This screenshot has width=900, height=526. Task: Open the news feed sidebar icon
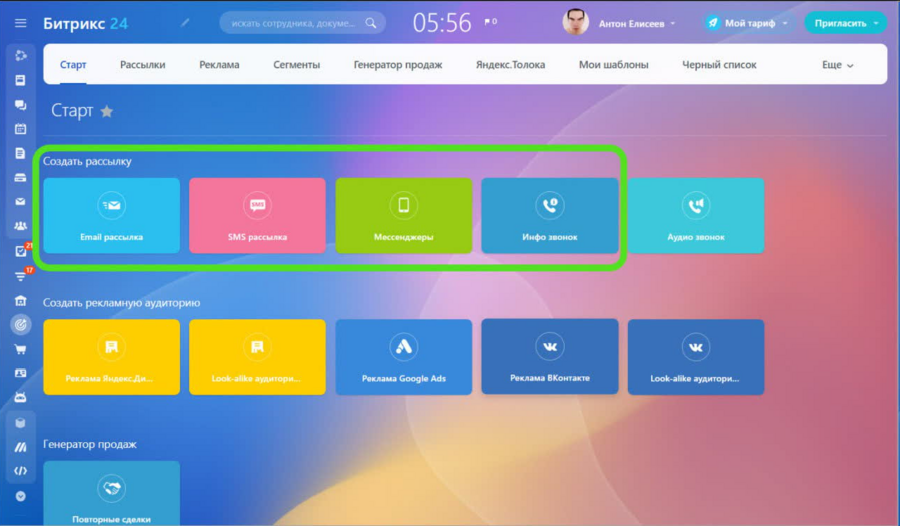pyautogui.click(x=21, y=80)
